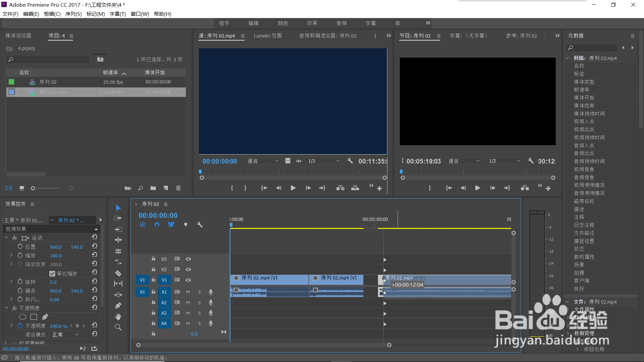
Task: Adjust project panel thumbnail zoom slider
Action: click(45, 188)
